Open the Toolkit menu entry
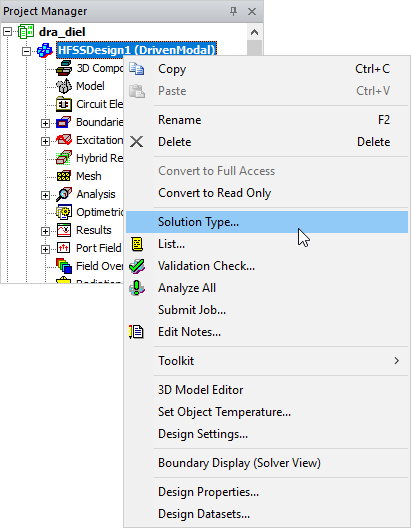 coord(267,361)
